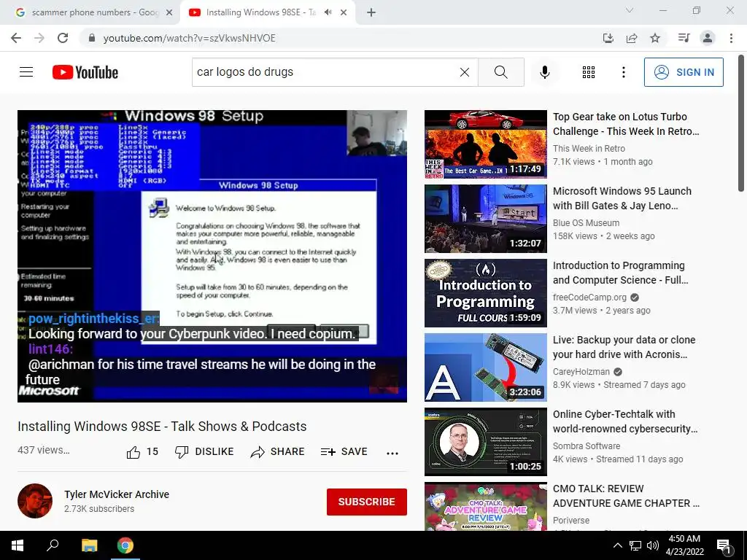Screen dimensions: 747x560
Task: Open Online Cyber-Techtalk title link
Action: (625, 421)
